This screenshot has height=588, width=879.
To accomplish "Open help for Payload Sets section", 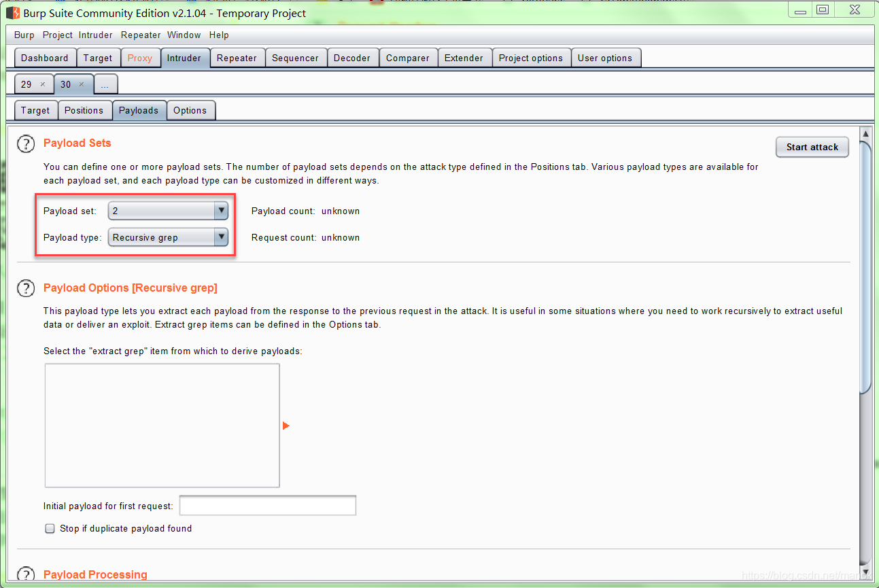I will [x=25, y=143].
